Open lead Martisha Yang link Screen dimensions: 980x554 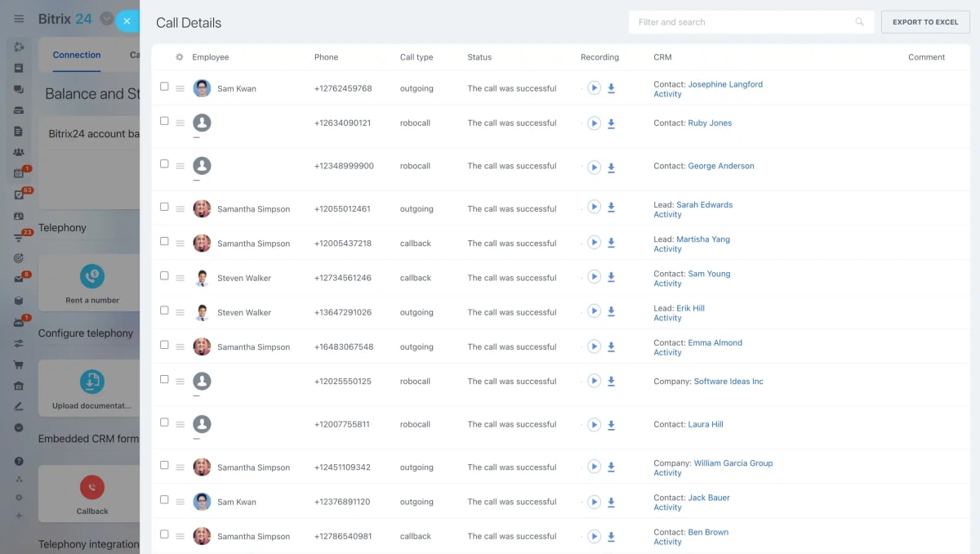click(x=703, y=239)
